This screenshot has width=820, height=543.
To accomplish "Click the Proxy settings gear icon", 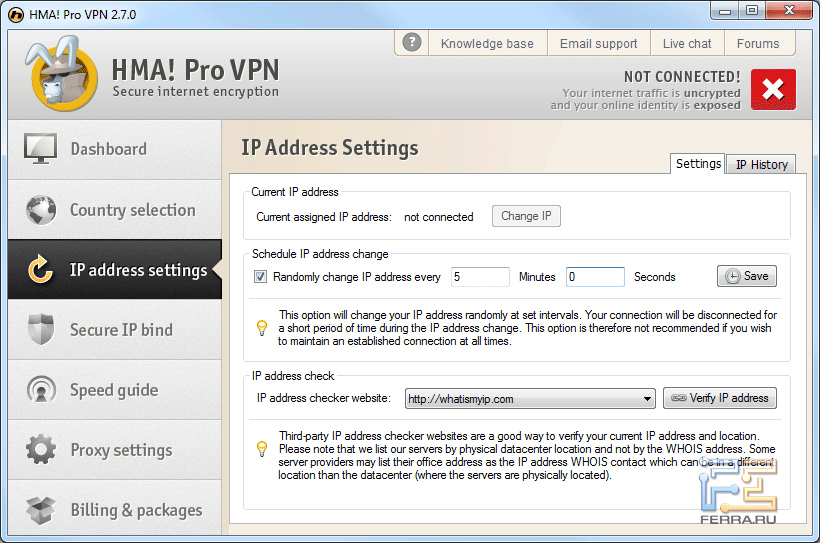I will pyautogui.click(x=42, y=450).
